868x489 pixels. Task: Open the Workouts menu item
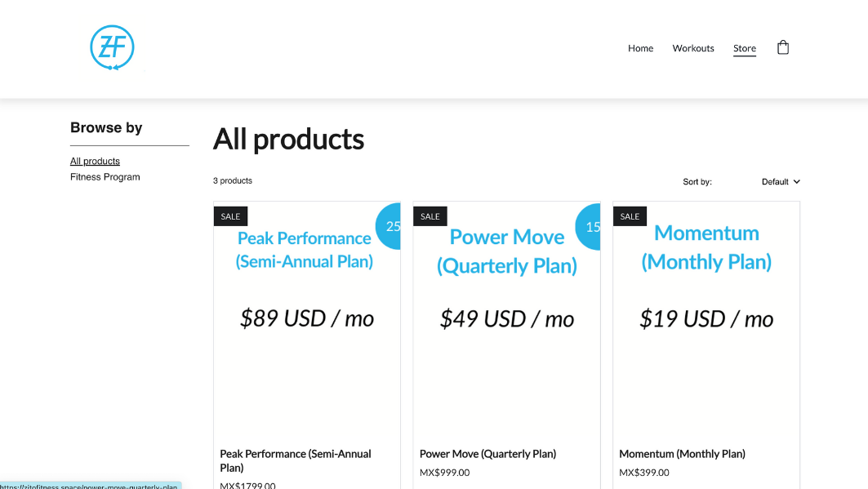(x=693, y=48)
